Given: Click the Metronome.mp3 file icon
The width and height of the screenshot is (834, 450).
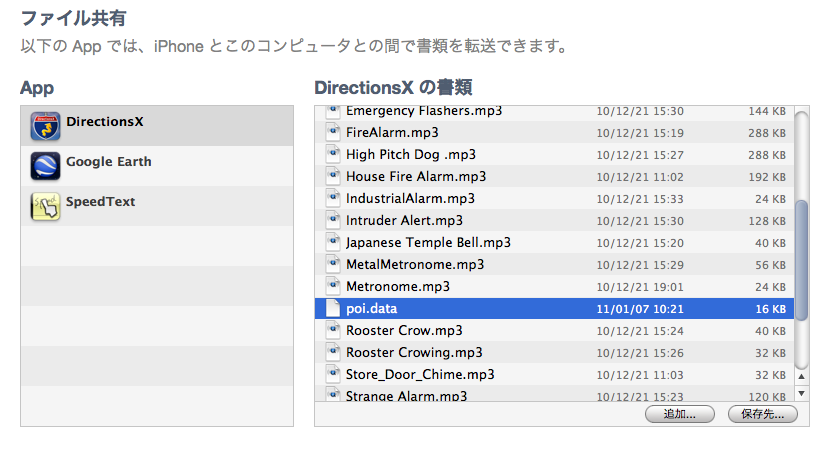Looking at the screenshot, I should 333,286.
